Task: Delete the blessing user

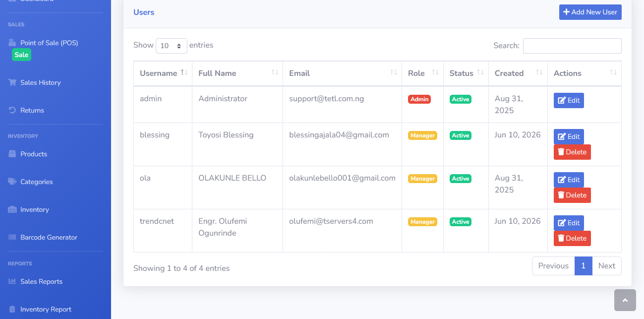Action: (x=572, y=152)
